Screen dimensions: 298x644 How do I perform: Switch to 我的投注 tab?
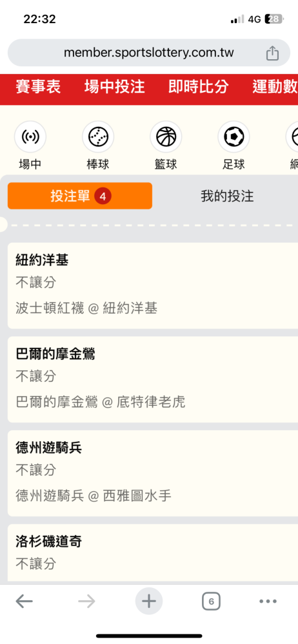pyautogui.click(x=227, y=196)
